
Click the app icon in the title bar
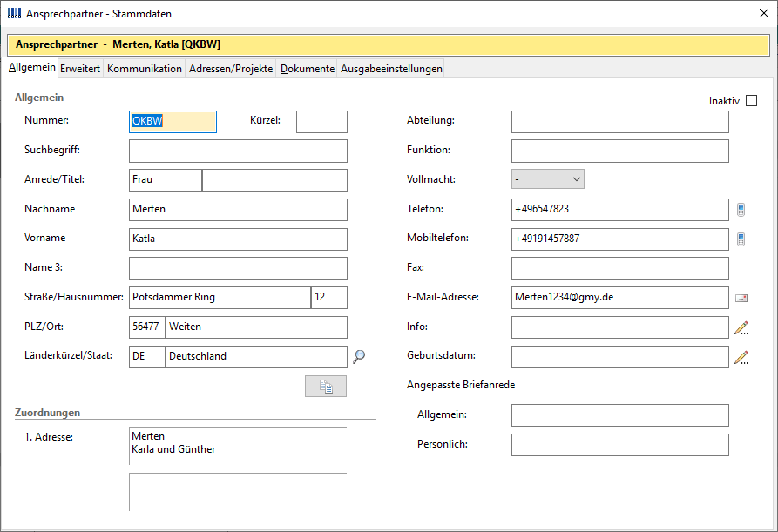pos(15,13)
